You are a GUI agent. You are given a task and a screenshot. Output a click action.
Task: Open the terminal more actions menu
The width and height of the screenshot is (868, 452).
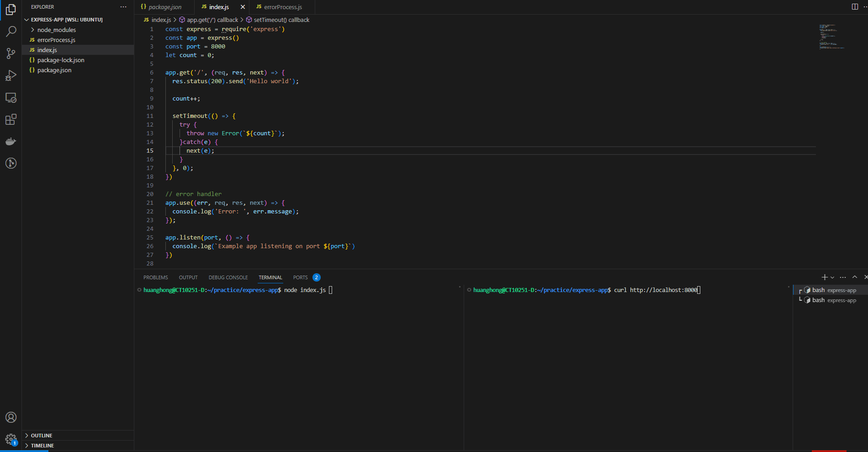pos(842,277)
